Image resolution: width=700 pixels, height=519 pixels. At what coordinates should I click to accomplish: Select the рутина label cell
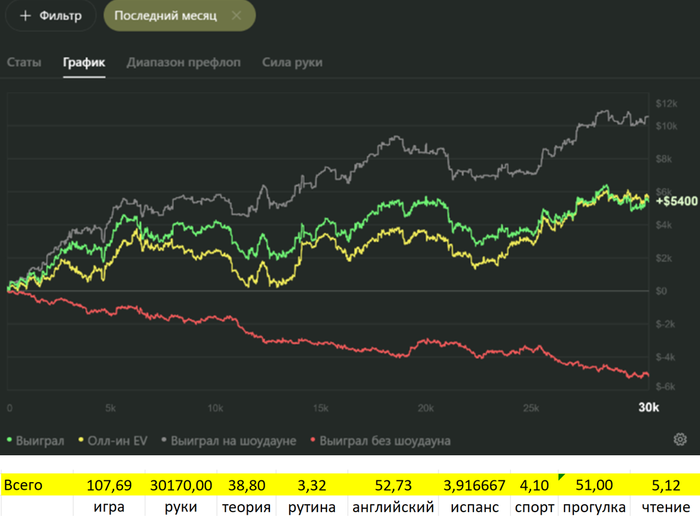[312, 507]
